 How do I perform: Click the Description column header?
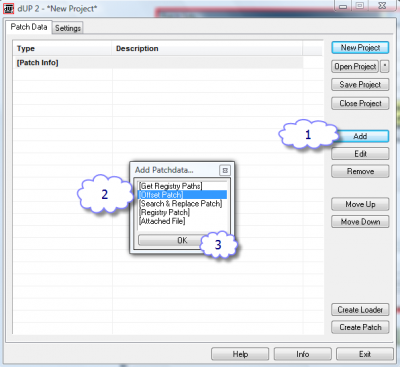(x=207, y=49)
